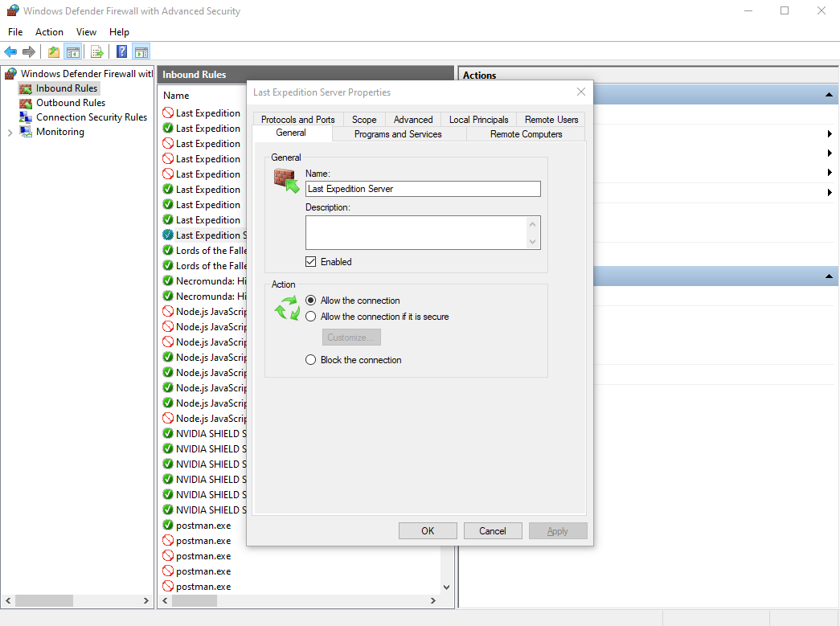
Task: Toggle the Show/Hide Console Tree toolbar icon
Action: [x=73, y=52]
